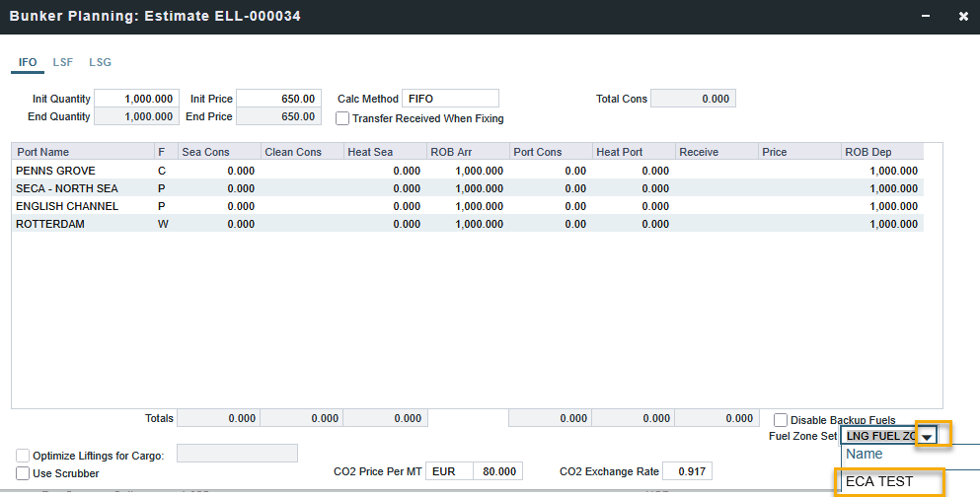Minimize the Bunker Planning window
Viewport: 980px width, 497px height.
(x=925, y=17)
